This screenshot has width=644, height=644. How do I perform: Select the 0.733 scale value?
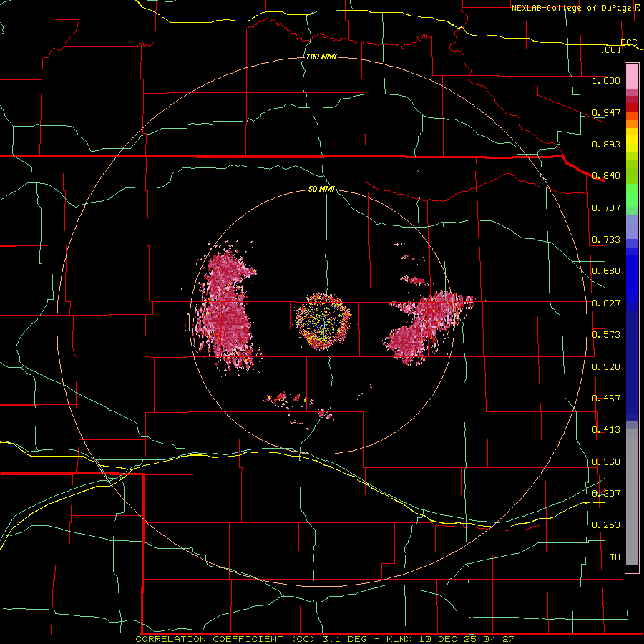[606, 240]
